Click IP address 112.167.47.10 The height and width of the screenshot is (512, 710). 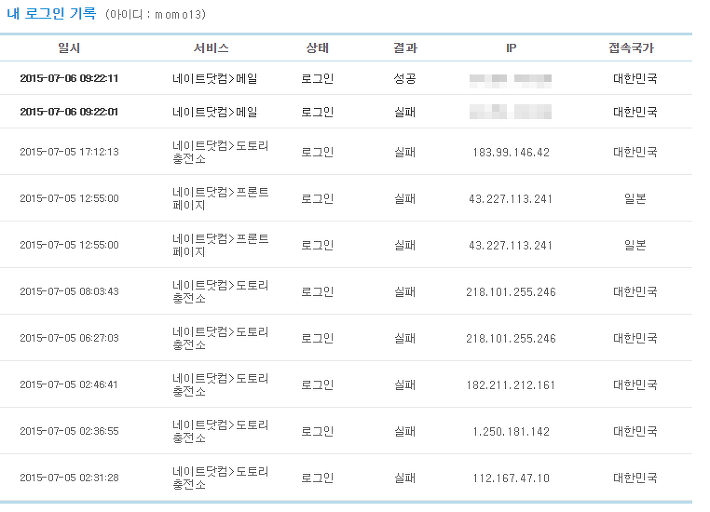pos(511,478)
